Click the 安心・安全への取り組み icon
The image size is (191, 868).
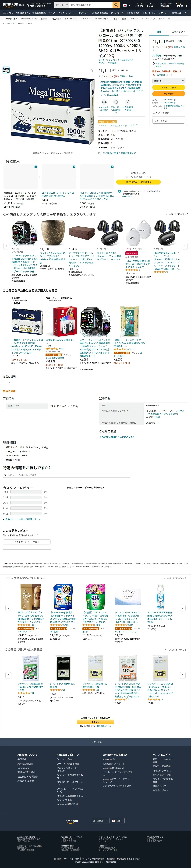[116, 102]
